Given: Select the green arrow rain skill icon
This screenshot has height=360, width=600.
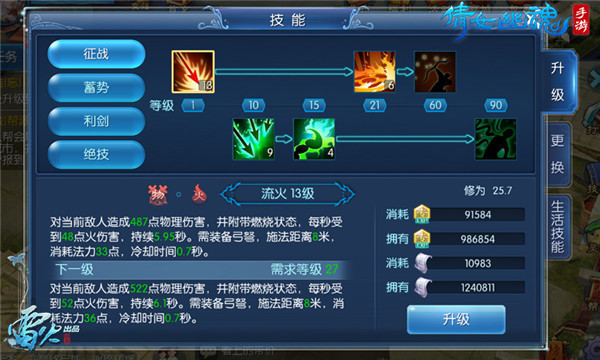Looking at the screenshot, I should pos(253,139).
